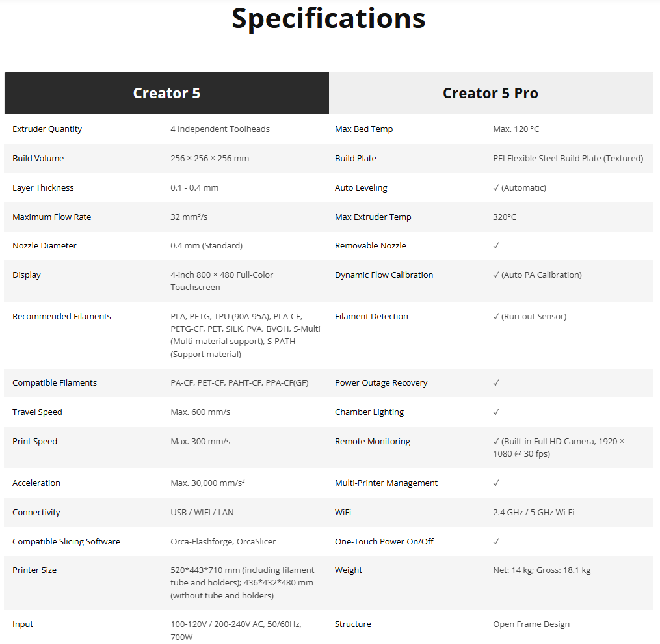Click the Recommended Filaments label

(61, 317)
